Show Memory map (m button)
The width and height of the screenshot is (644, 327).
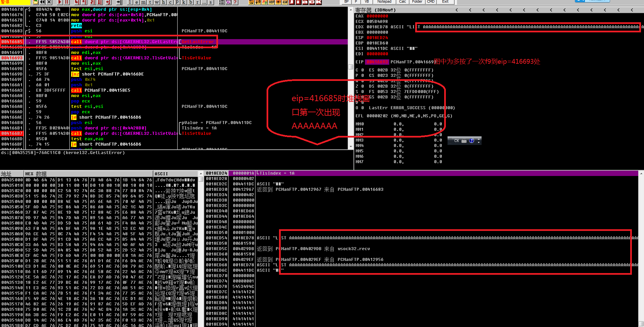[x=143, y=2]
